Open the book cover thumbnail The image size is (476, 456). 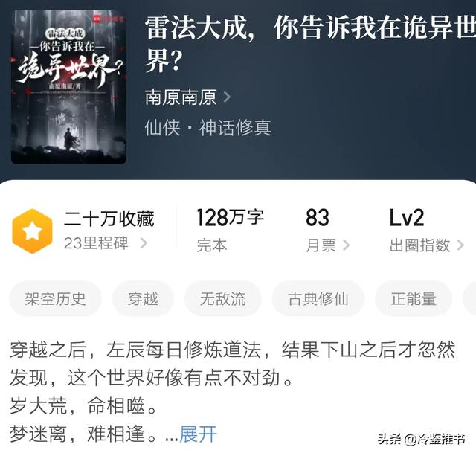69,87
